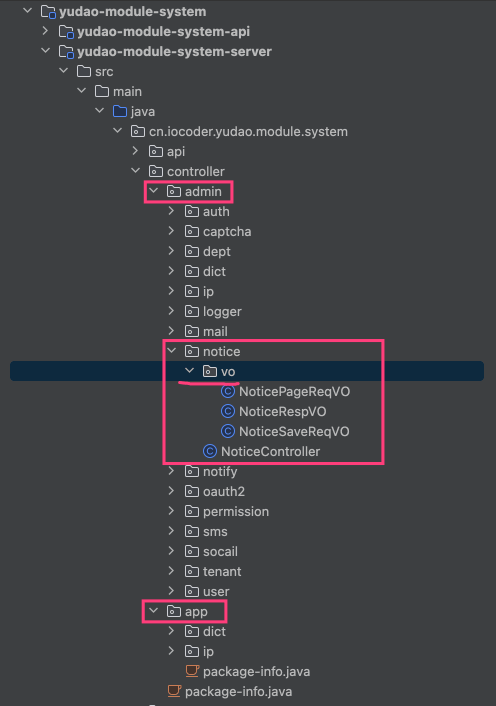Expand the oauth2 package
The image size is (496, 706).
coord(171,491)
